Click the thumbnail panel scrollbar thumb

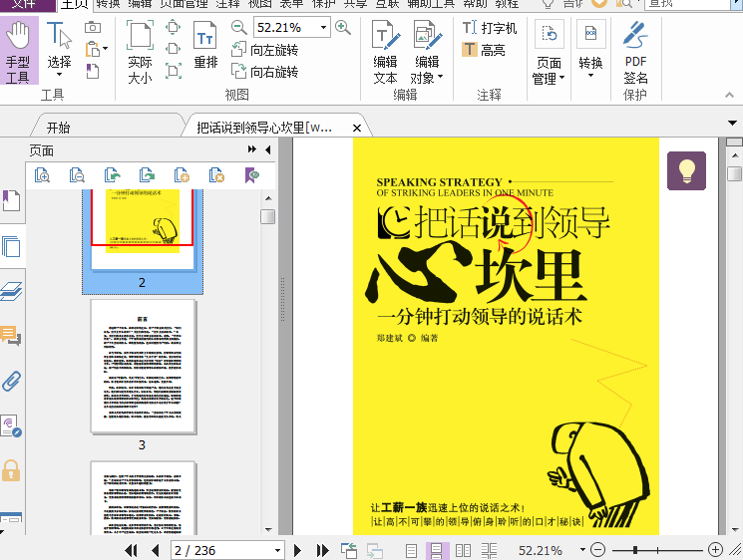point(267,217)
